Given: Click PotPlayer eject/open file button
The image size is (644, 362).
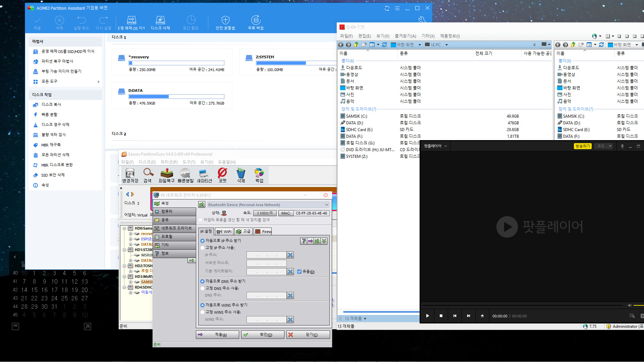Looking at the screenshot, I should [x=482, y=316].
